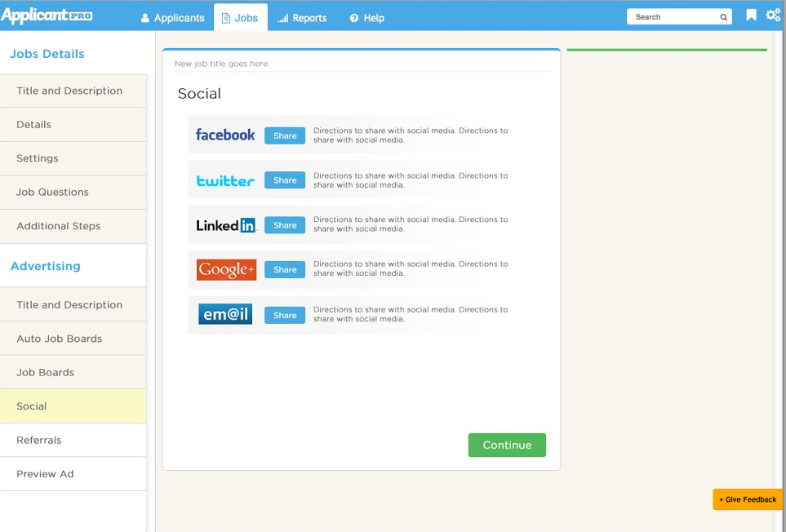Click the Jobs document icon
This screenshot has height=532, width=786.
pos(226,18)
